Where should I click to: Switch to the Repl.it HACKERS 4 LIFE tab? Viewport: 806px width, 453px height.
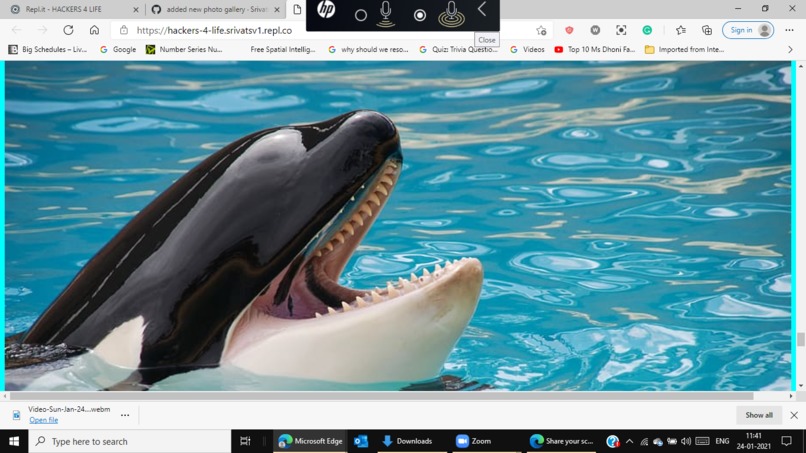(64, 9)
